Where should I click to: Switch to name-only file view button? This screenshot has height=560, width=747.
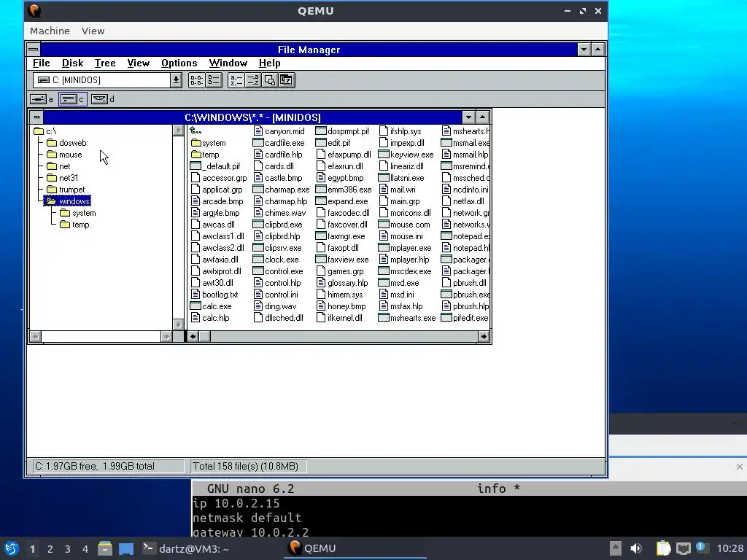pyautogui.click(x=196, y=80)
